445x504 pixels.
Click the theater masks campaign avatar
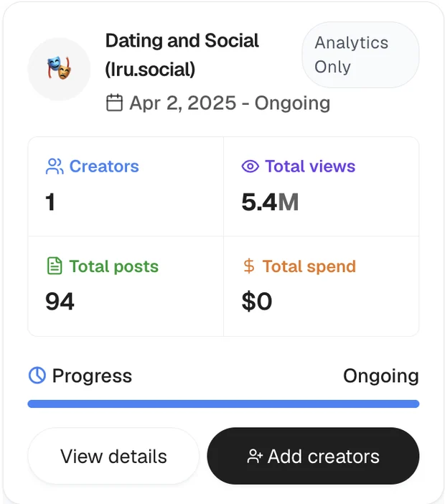(59, 69)
